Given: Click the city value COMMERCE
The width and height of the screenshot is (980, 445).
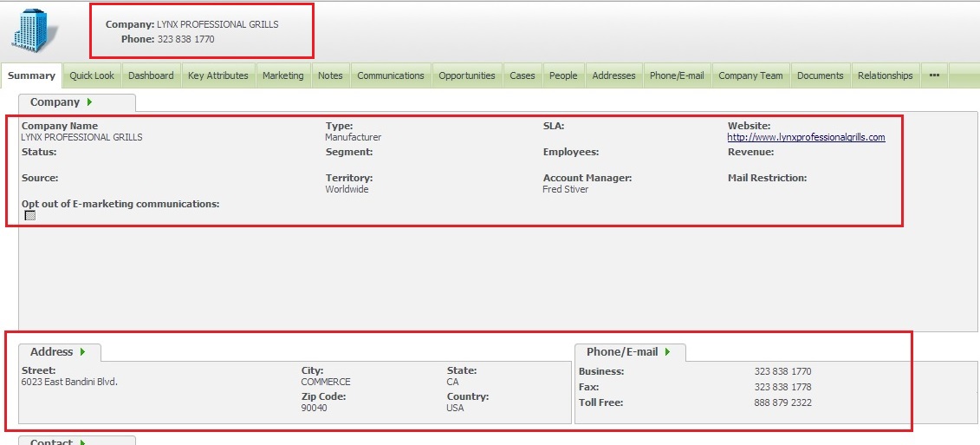Looking at the screenshot, I should (326, 382).
